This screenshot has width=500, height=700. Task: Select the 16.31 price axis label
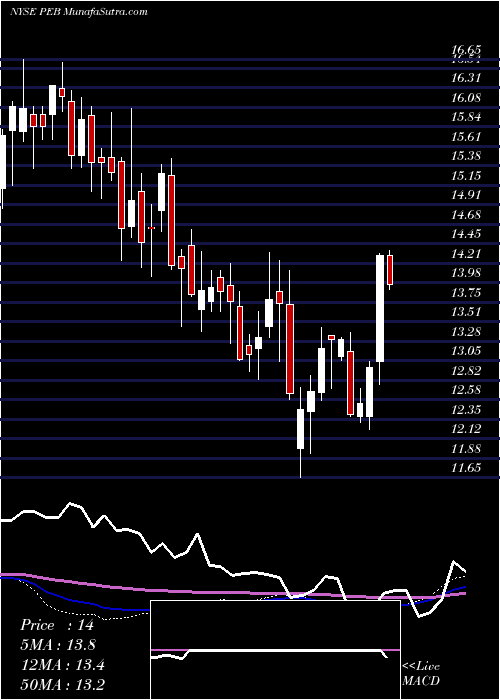click(x=466, y=78)
